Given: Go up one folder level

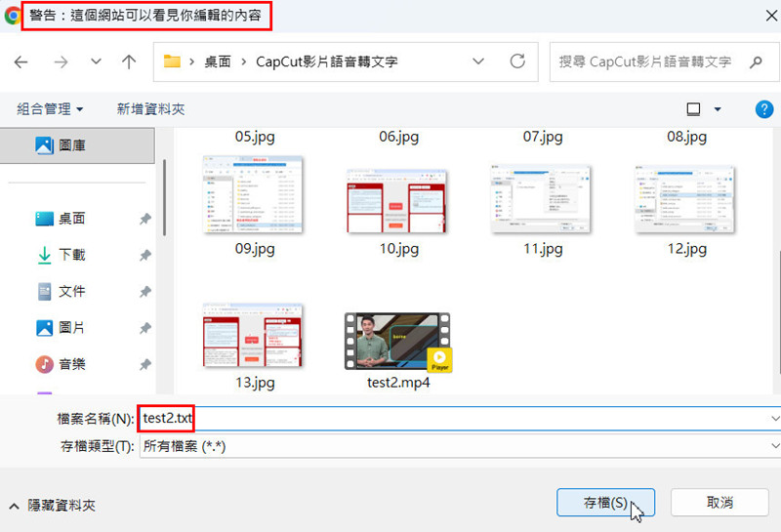Looking at the screenshot, I should pos(129,61).
